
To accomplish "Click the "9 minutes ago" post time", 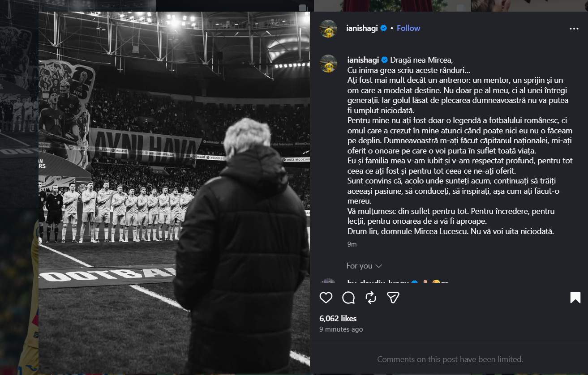I will pyautogui.click(x=341, y=329).
